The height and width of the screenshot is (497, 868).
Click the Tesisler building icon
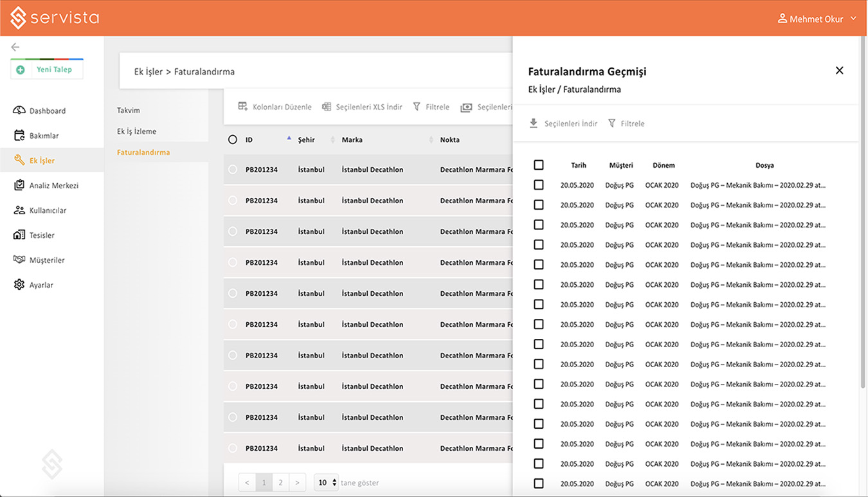19,235
